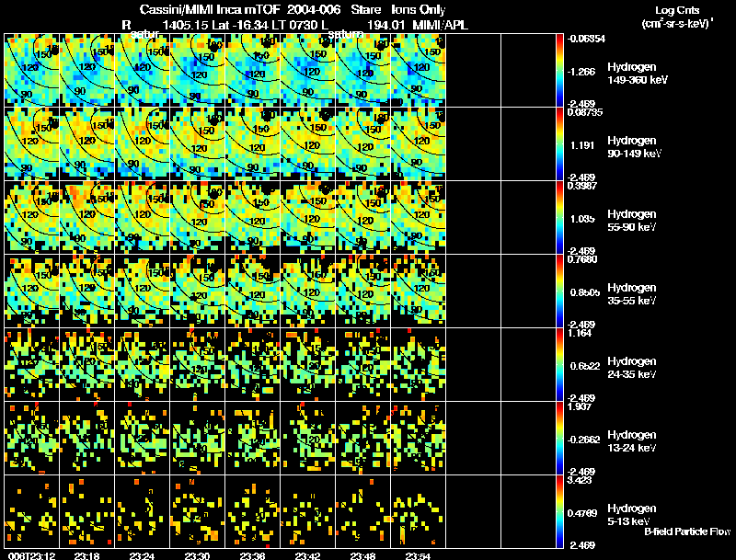Select the 5-13 keV image at 23:54
The height and width of the screenshot is (560, 736).
(x=418, y=511)
